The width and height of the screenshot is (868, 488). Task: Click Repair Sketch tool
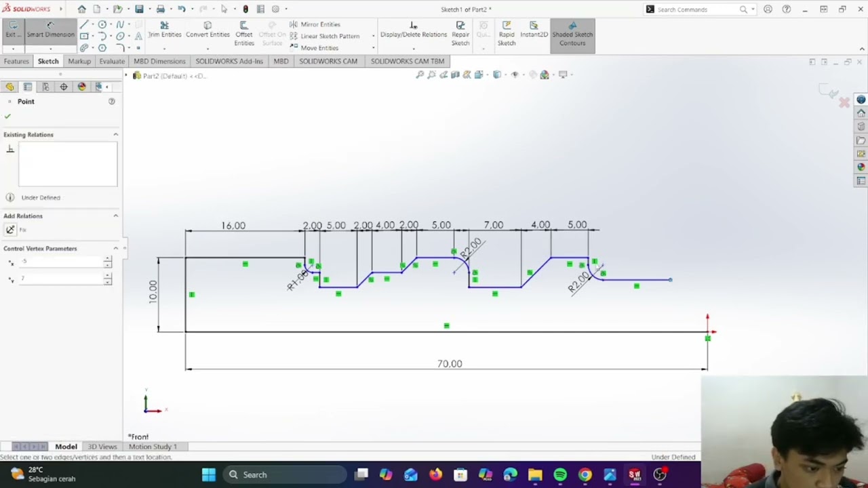click(x=460, y=33)
